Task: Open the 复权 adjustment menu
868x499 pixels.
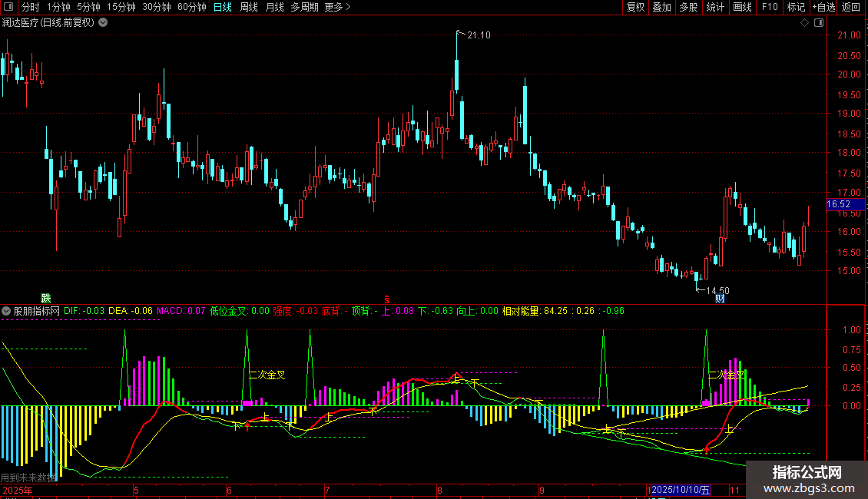Action: click(635, 7)
